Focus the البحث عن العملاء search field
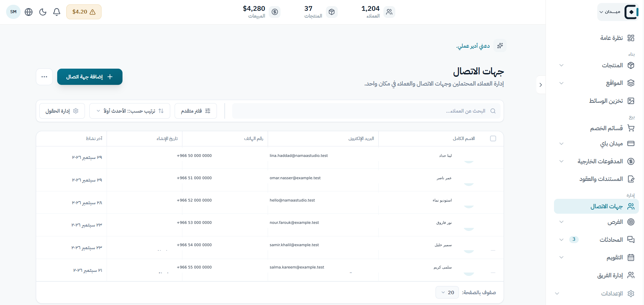 point(366,111)
